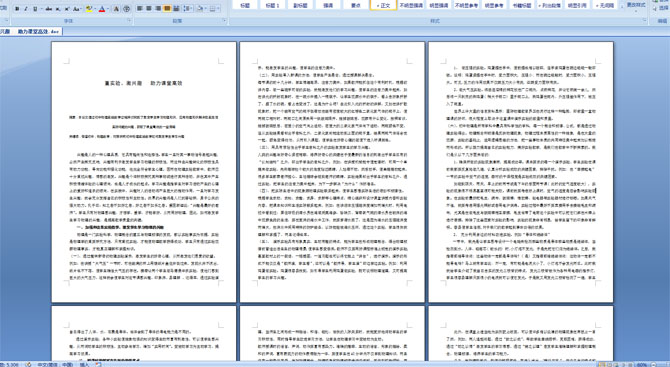670x367 pixels.
Task: Open the Change Case dropdown
Action: (77, 9)
